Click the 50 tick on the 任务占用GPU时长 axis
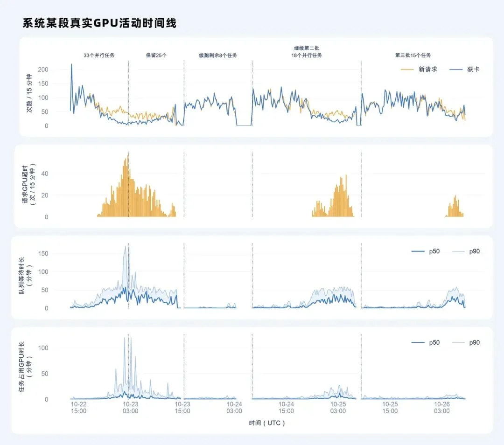Image resolution: width=504 pixels, height=445 pixels. point(45,374)
